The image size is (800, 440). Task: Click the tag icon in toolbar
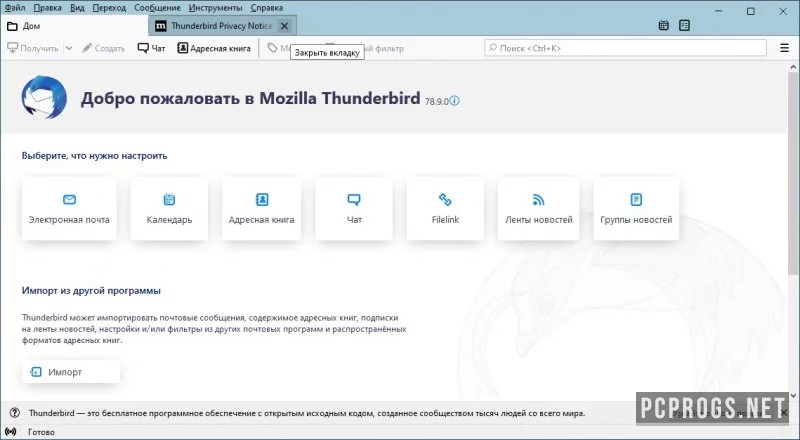(273, 47)
